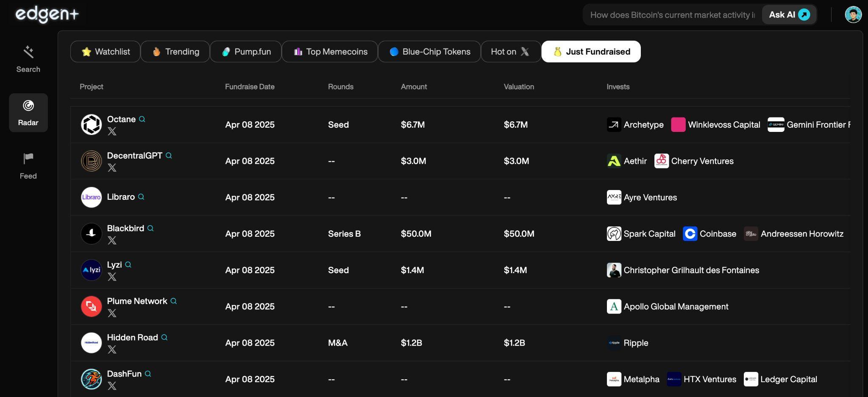Switch to the Trending tab

tap(175, 52)
